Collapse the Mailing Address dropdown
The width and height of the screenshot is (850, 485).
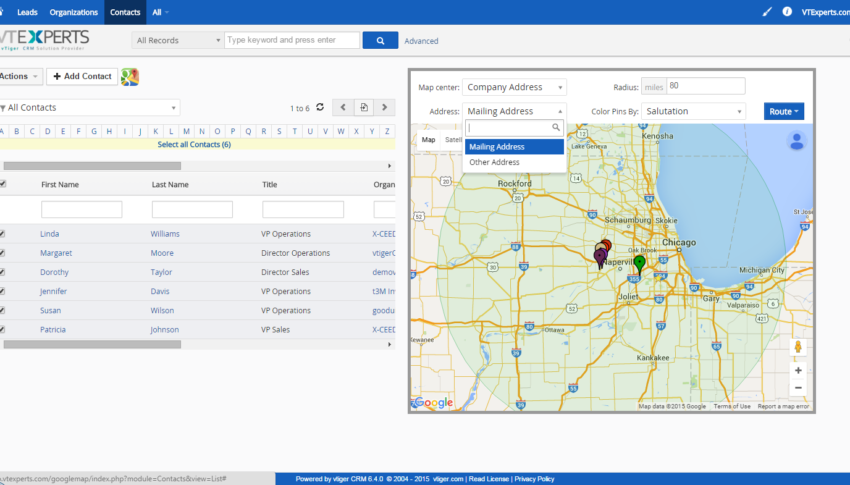pos(514,111)
